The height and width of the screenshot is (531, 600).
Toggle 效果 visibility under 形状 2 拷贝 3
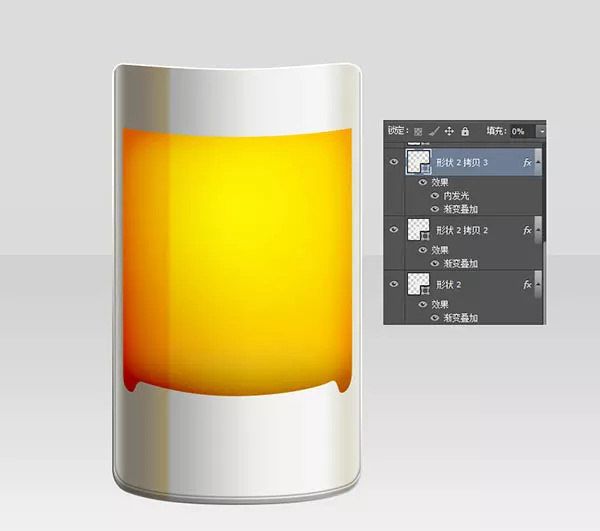pyautogui.click(x=422, y=182)
